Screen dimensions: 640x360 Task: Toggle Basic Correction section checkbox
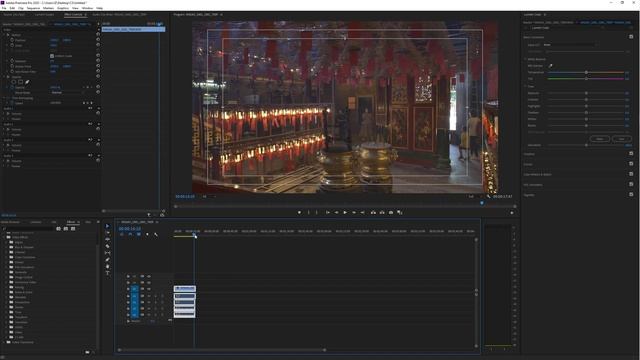631,37
